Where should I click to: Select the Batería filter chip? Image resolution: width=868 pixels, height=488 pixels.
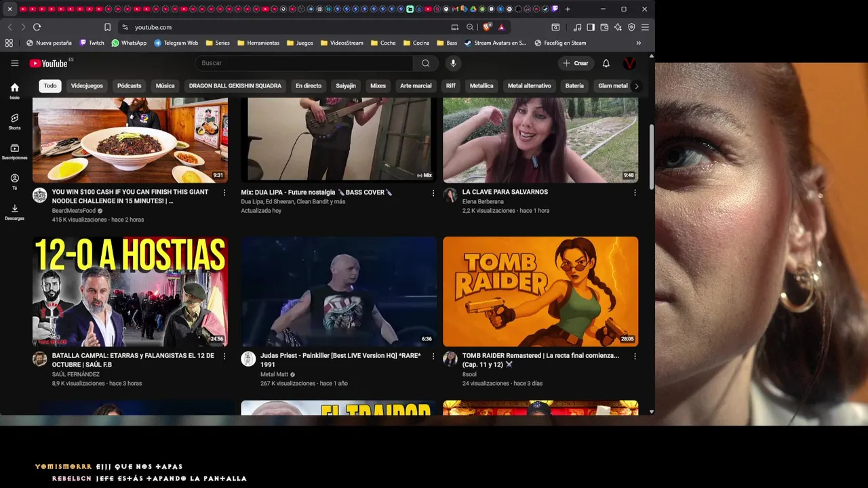[574, 86]
